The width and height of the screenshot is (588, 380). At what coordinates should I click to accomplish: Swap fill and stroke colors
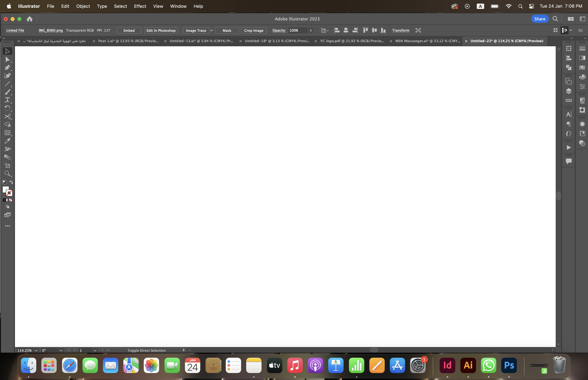11,182
